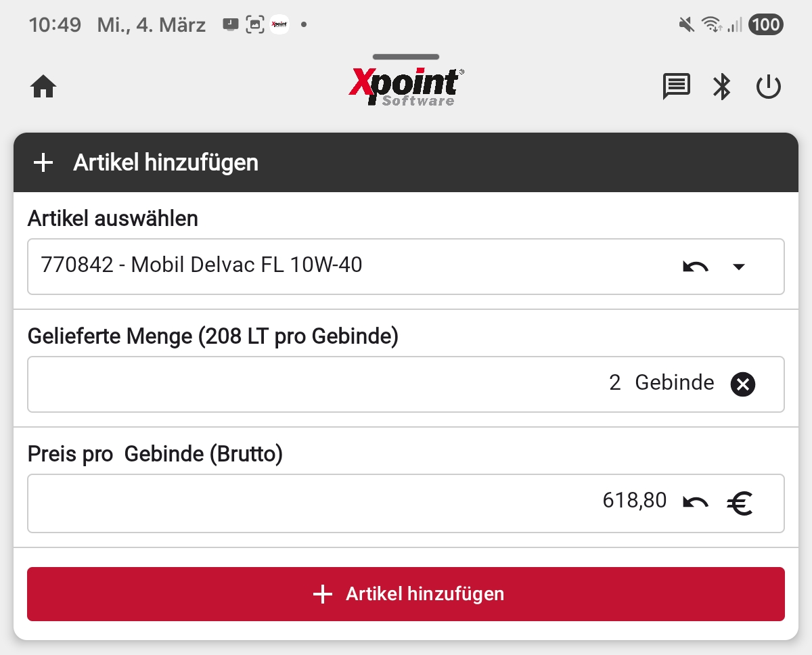Click the red Artikel hinzufügen button

point(406,594)
